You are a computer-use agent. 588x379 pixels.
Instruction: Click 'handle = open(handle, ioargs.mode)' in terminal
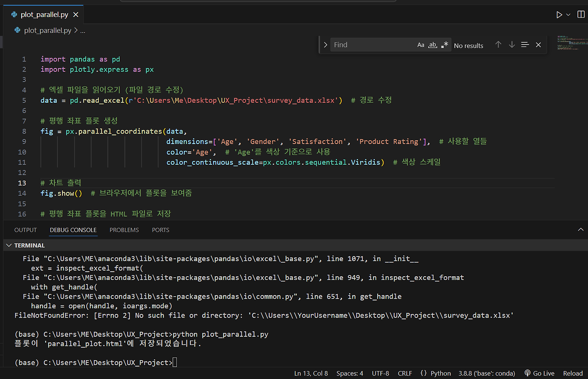[x=102, y=306]
